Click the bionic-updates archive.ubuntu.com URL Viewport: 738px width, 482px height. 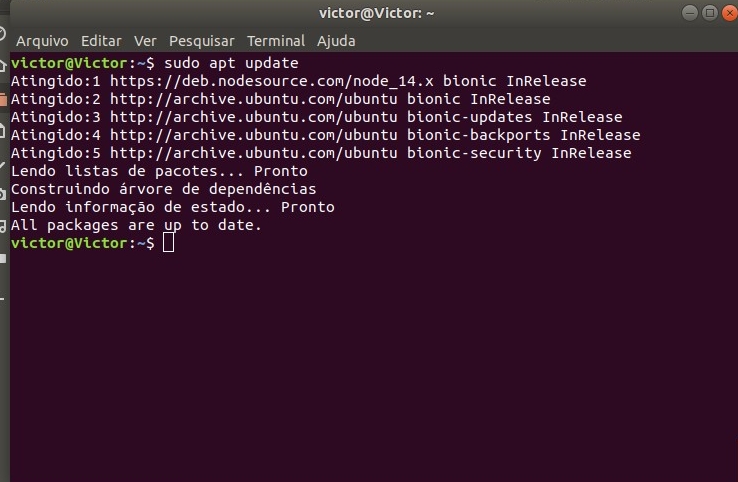coord(254,117)
